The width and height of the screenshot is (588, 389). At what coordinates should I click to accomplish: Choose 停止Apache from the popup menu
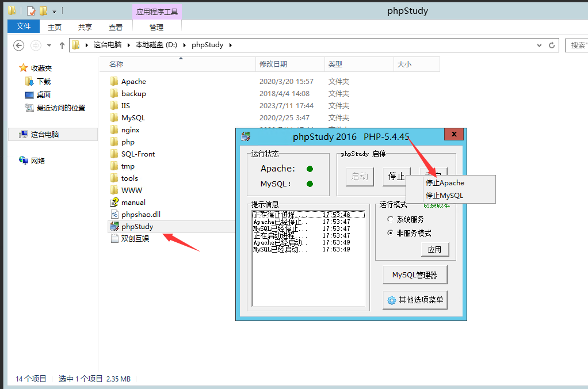[x=445, y=183]
